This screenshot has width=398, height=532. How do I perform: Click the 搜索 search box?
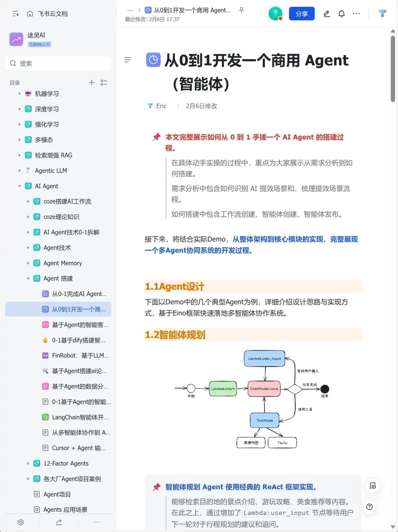click(x=58, y=63)
